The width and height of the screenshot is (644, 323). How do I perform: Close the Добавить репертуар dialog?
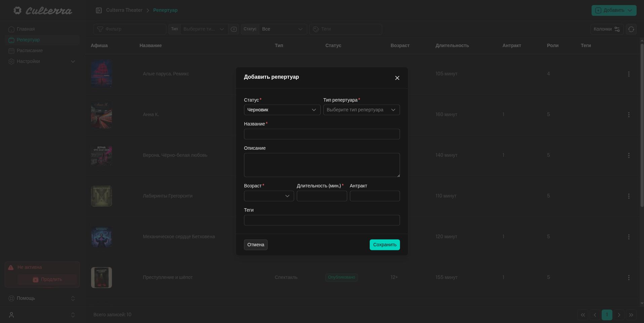point(397,78)
